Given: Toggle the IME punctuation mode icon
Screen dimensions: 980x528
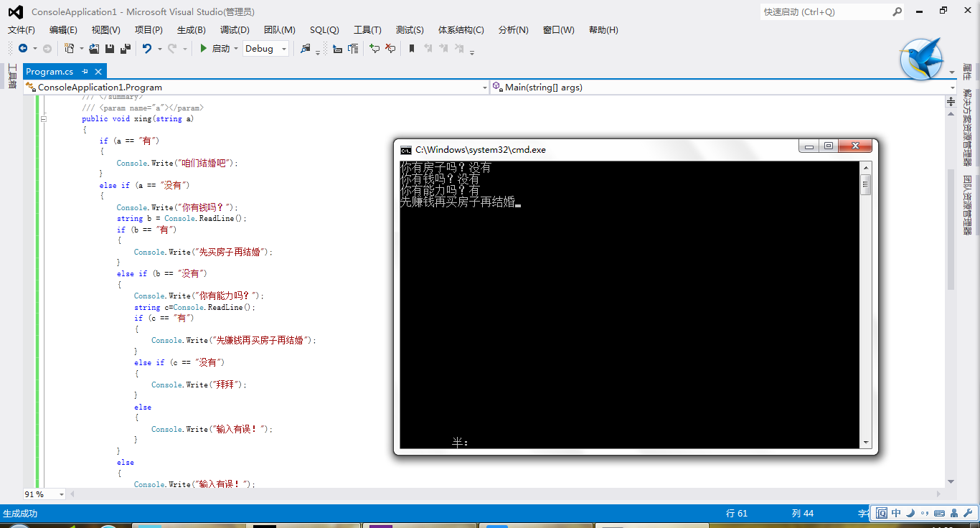Looking at the screenshot, I should tap(925, 513).
